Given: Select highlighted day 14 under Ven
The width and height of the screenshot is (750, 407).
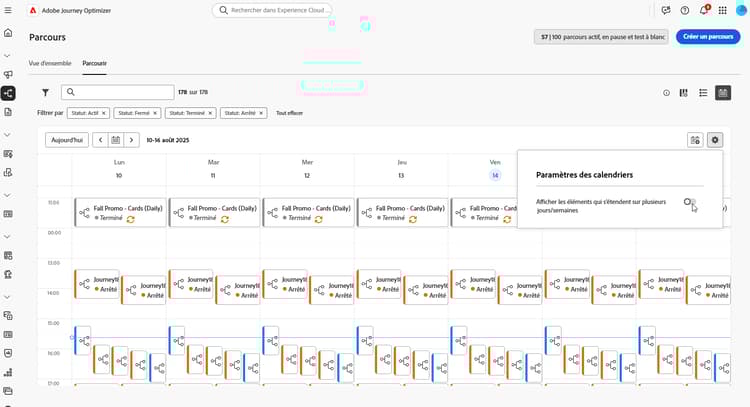Looking at the screenshot, I should coord(495,176).
